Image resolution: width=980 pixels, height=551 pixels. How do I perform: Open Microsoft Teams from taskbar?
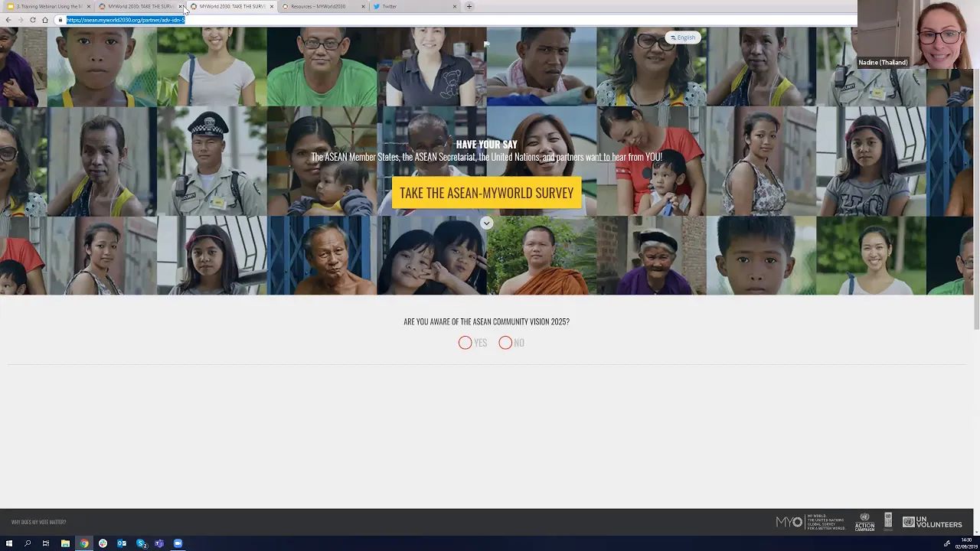pyautogui.click(x=159, y=543)
